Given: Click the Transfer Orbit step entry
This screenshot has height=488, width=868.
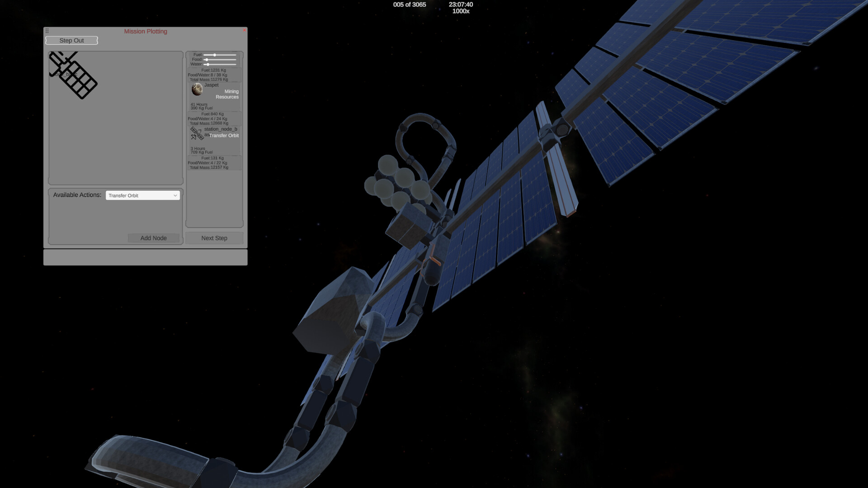Looking at the screenshot, I should tap(224, 136).
